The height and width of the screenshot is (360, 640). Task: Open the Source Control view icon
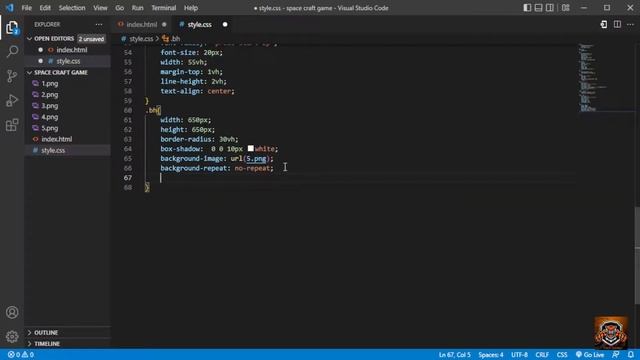coord(12,76)
